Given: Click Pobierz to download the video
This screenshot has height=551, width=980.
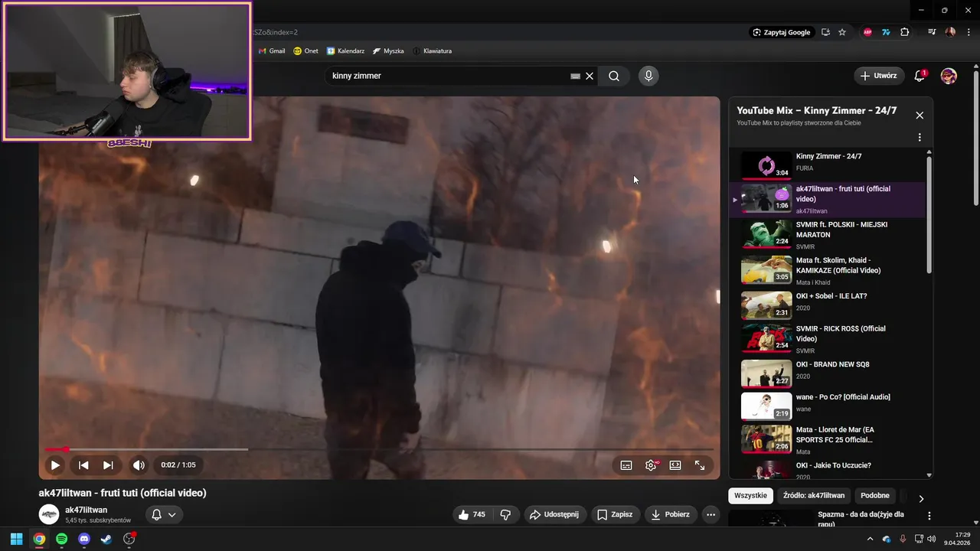Looking at the screenshot, I should tap(671, 514).
